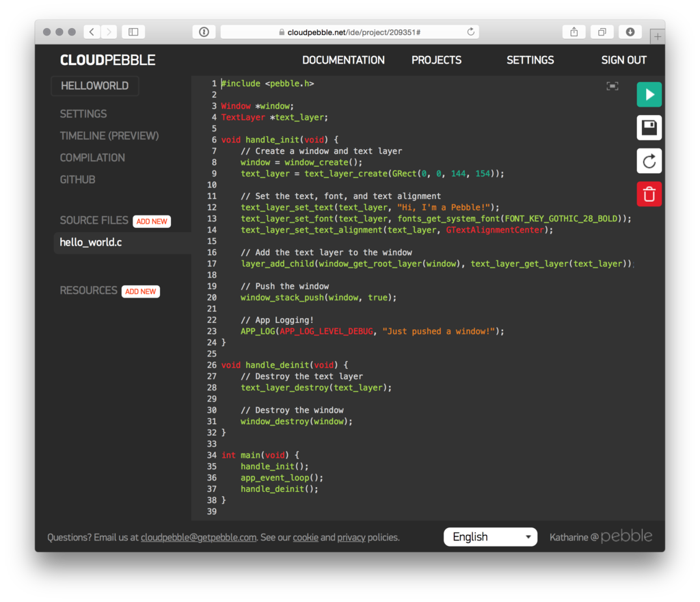Click the CloudPebble logo
Viewport: 700px width, 602px height.
tap(107, 60)
